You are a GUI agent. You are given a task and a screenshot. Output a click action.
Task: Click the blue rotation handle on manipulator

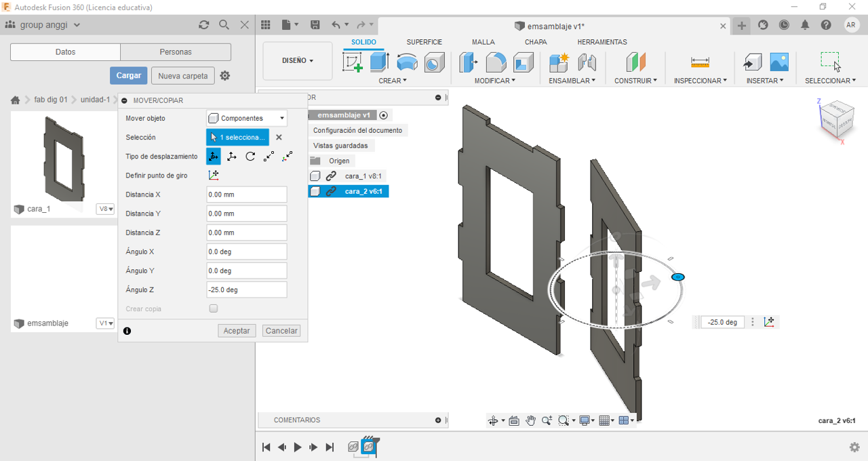(677, 277)
